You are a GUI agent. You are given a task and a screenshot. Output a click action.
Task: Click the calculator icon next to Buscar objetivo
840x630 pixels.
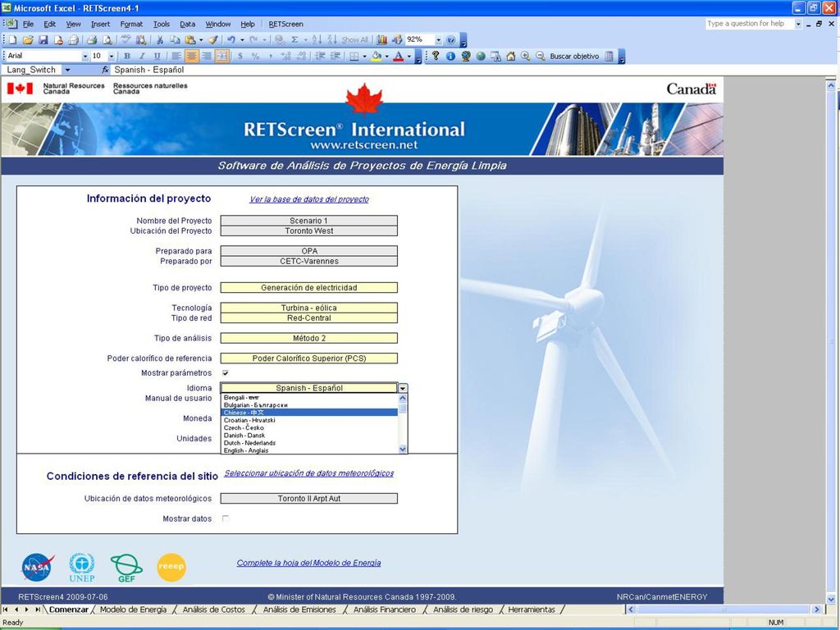(609, 56)
